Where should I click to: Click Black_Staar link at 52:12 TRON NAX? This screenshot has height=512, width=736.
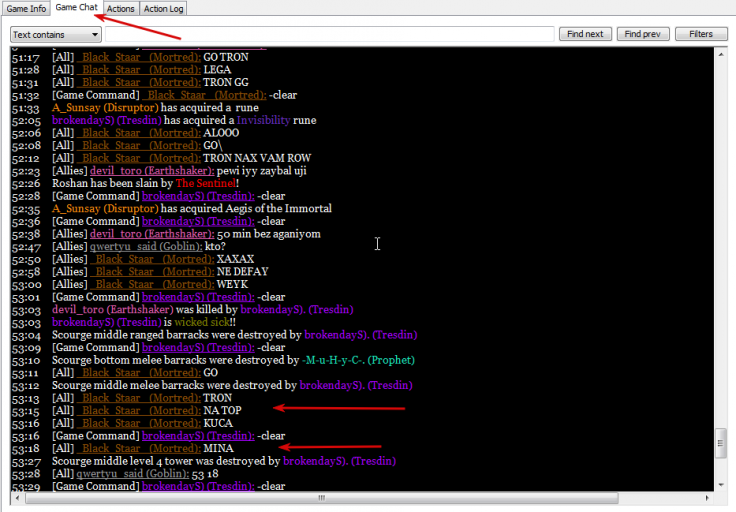(138, 158)
